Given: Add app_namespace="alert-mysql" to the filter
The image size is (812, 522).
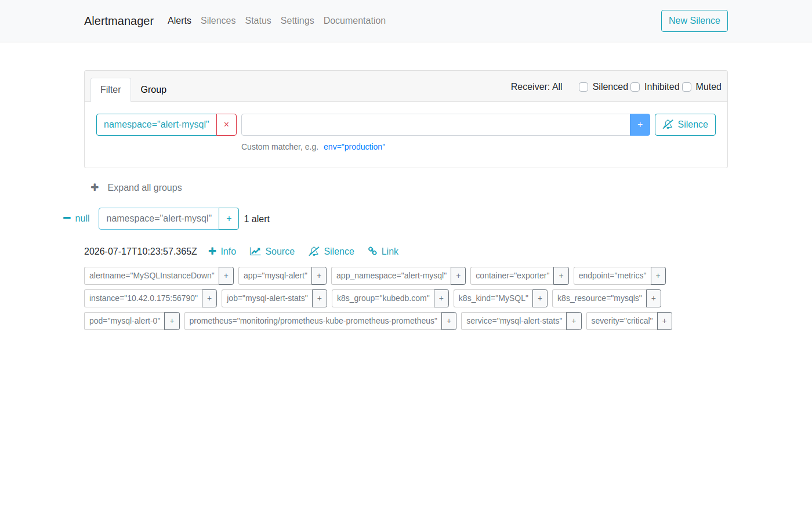Looking at the screenshot, I should point(458,275).
